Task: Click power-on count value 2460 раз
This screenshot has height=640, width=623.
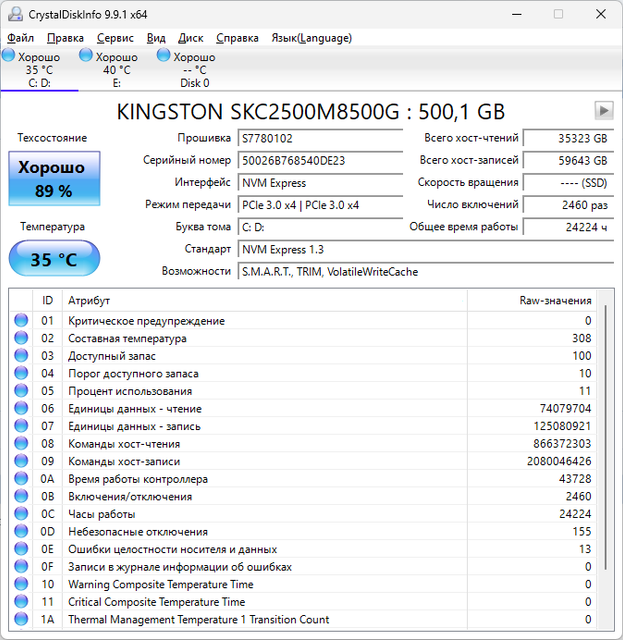Action: pyautogui.click(x=568, y=205)
